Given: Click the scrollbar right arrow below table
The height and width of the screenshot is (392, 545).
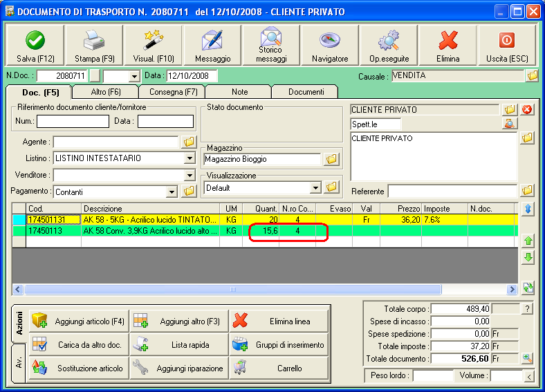Looking at the screenshot, I should (512, 289).
